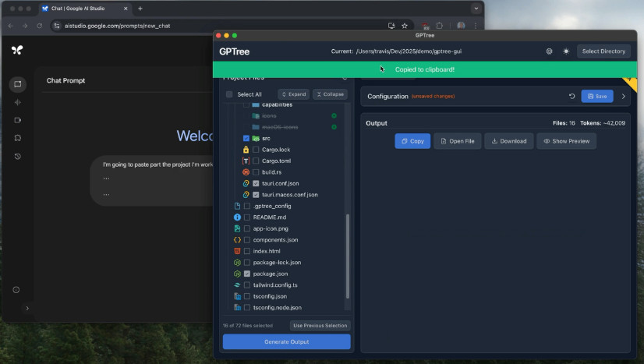Image resolution: width=644 pixels, height=364 pixels.
Task: Click the info icon in AI Studio sidebar
Action: (16, 290)
